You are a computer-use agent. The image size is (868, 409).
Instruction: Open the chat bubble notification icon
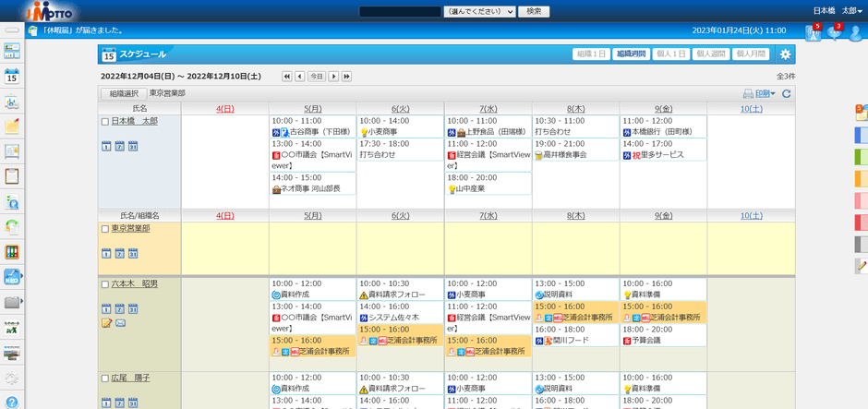click(835, 33)
